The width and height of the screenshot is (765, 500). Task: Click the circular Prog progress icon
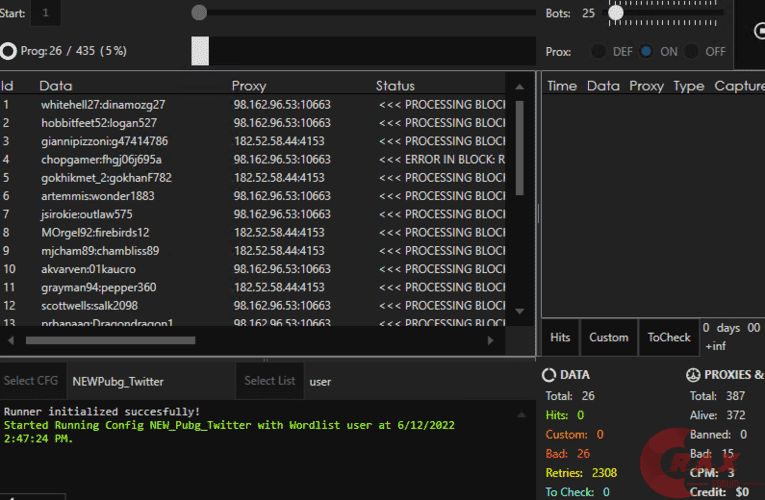pyautogui.click(x=9, y=51)
